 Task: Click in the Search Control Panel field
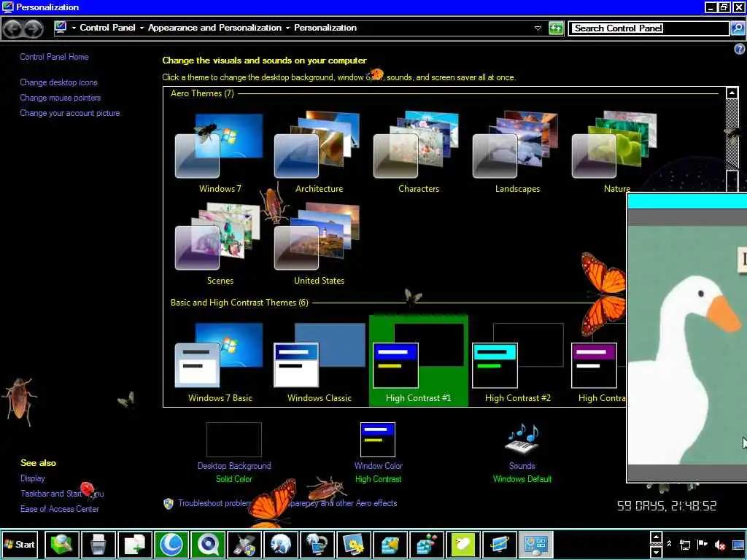point(649,28)
